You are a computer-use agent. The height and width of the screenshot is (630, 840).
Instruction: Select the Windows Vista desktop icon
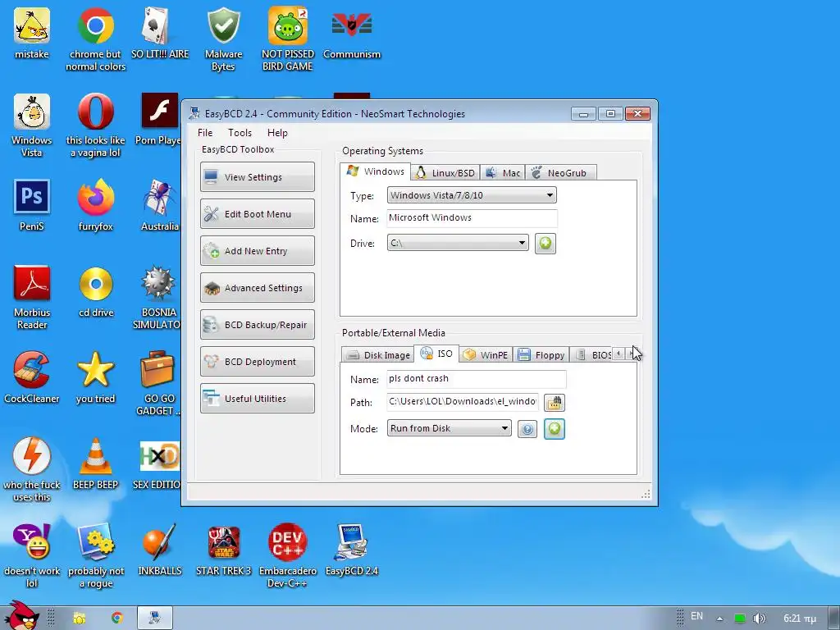32,126
